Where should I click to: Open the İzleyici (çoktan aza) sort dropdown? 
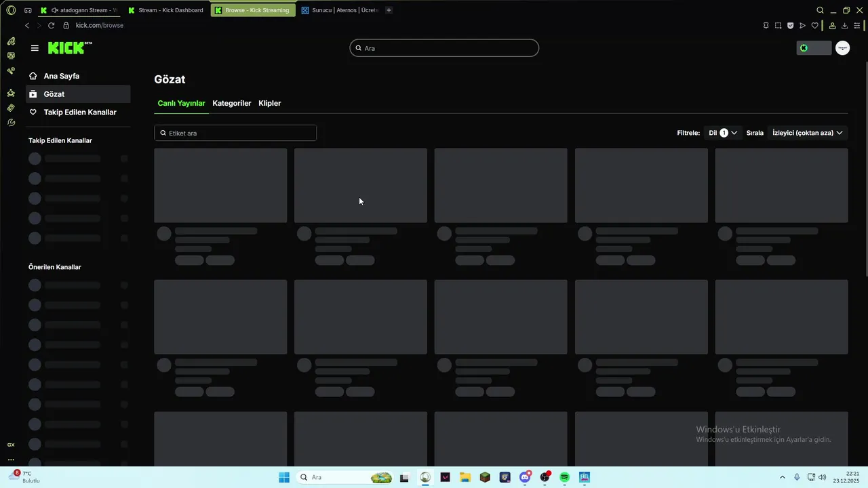(x=807, y=133)
